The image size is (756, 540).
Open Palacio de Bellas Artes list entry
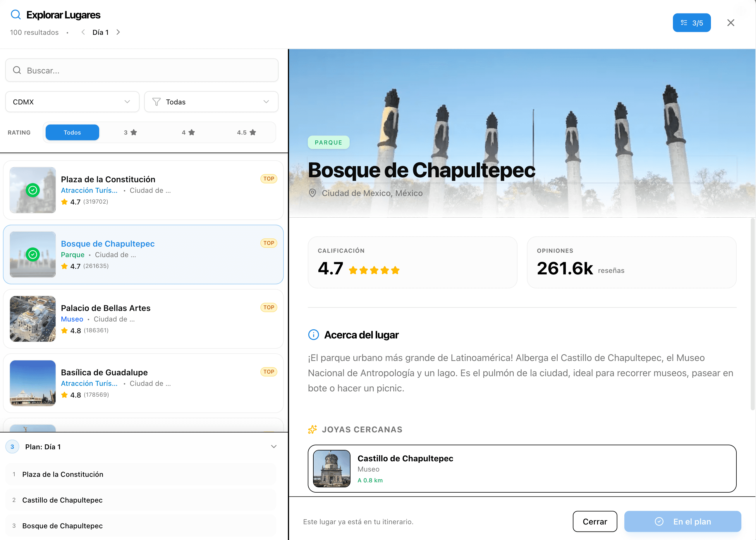pyautogui.click(x=143, y=319)
